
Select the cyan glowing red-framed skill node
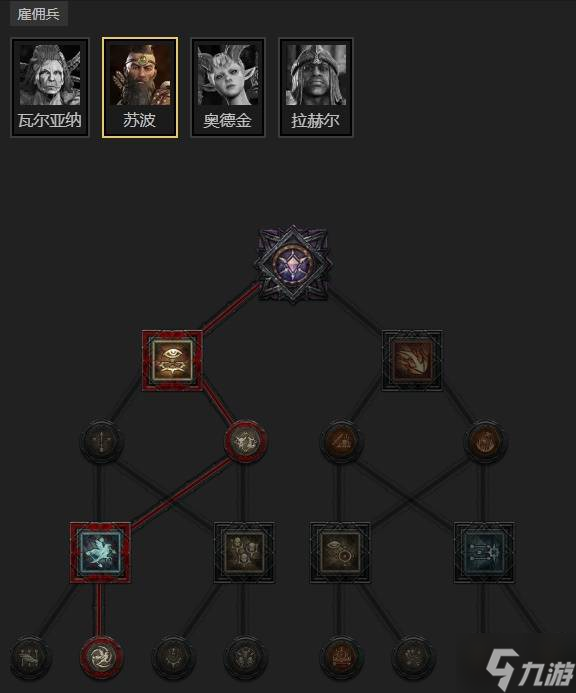[100, 552]
